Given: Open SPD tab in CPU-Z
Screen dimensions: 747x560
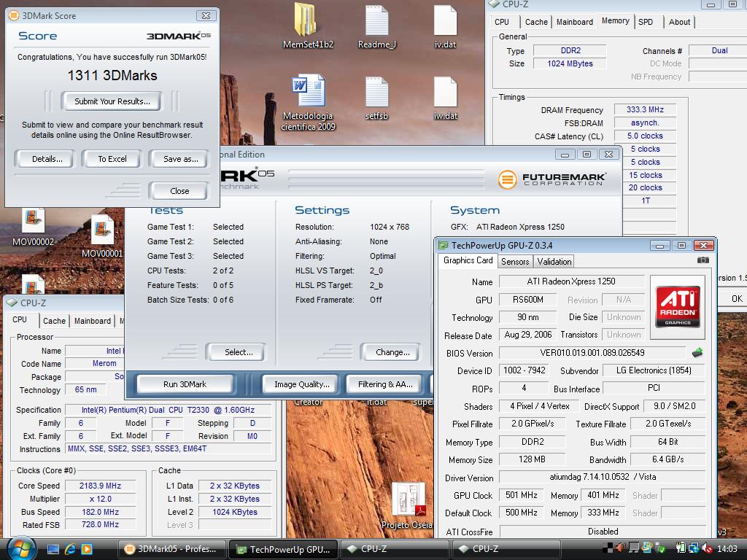Looking at the screenshot, I should 646,22.
